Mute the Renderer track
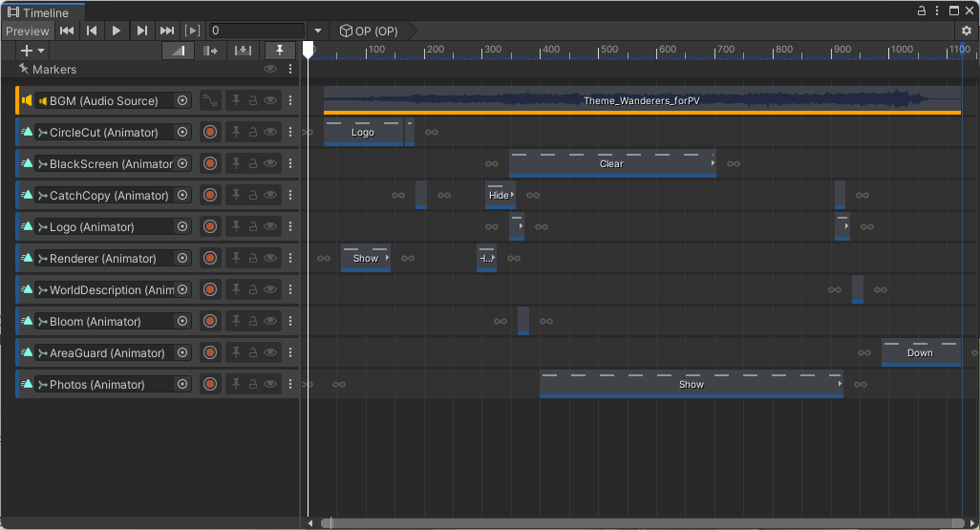The width and height of the screenshot is (980, 530). pyautogui.click(x=270, y=258)
